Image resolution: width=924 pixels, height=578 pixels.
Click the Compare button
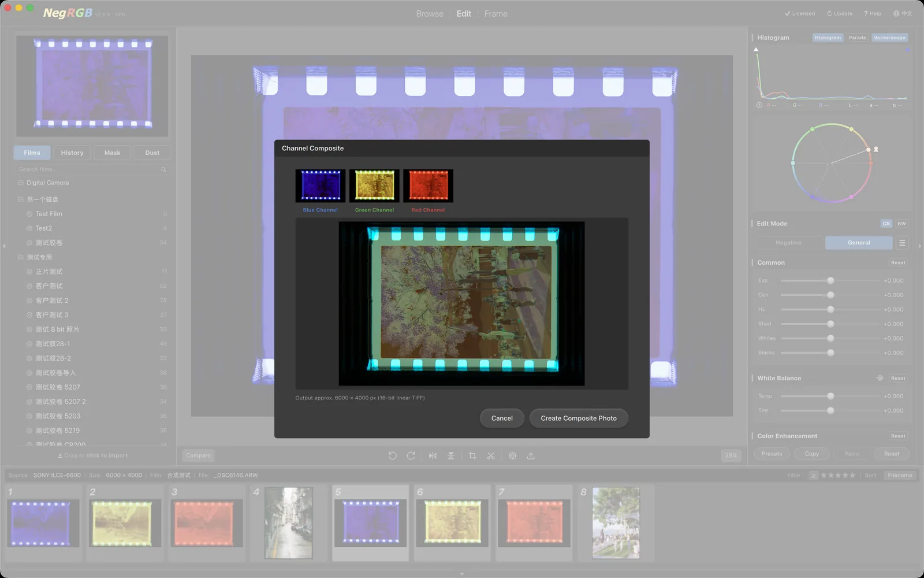(x=198, y=455)
